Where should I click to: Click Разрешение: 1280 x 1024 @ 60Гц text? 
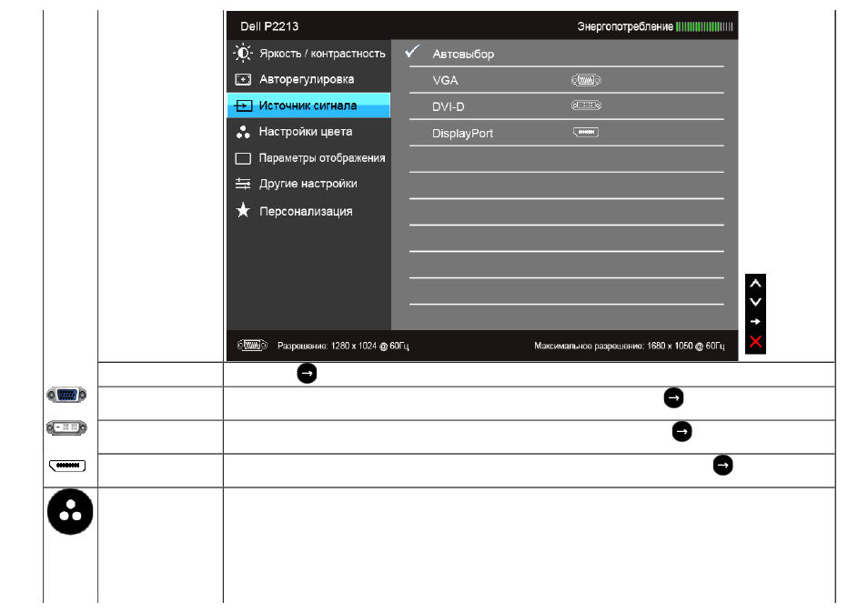click(343, 346)
